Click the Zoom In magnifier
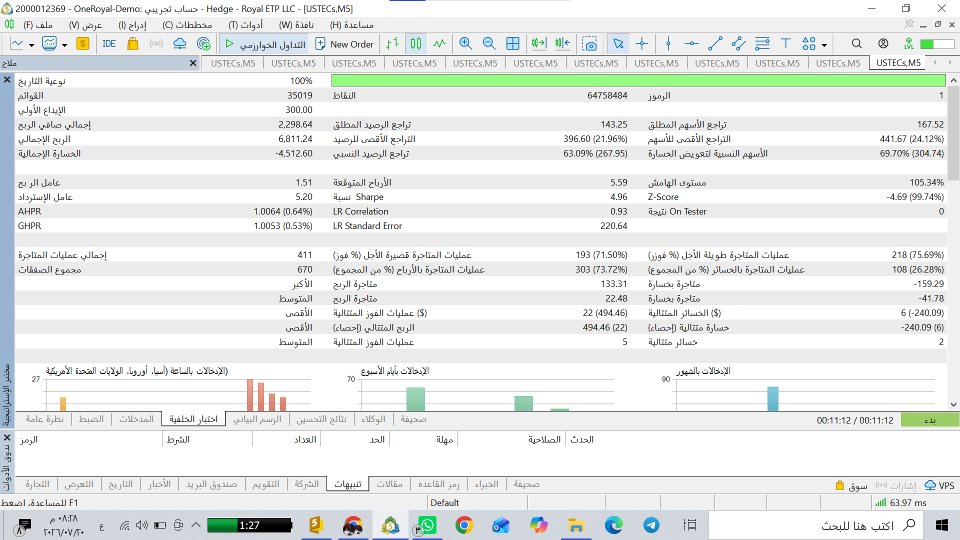The image size is (960, 540). 465,43
